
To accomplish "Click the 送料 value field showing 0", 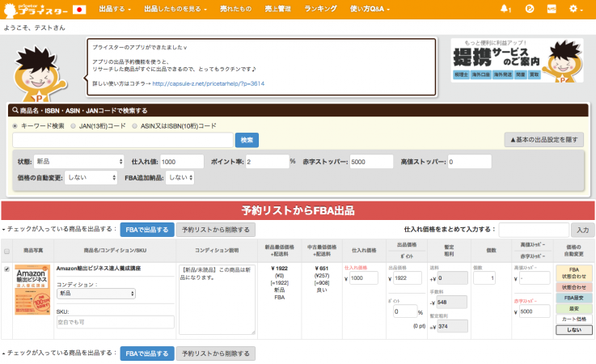I will (451, 278).
